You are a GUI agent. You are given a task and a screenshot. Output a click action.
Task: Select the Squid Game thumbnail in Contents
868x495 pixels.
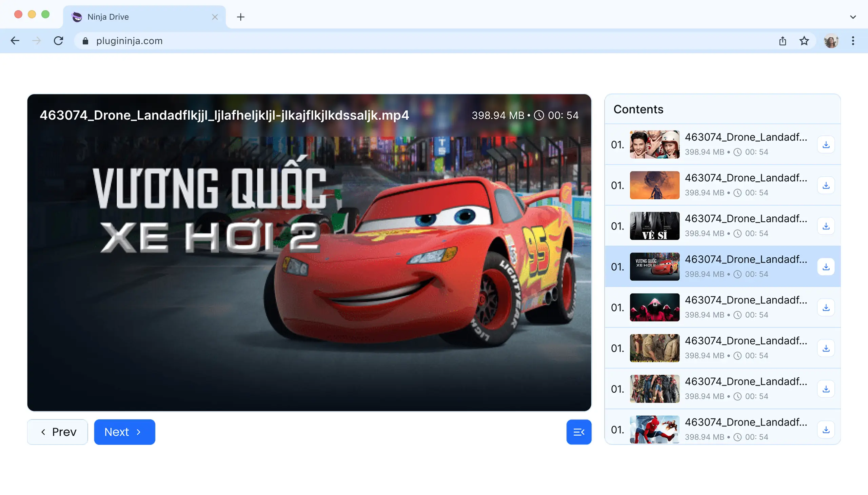click(x=654, y=308)
